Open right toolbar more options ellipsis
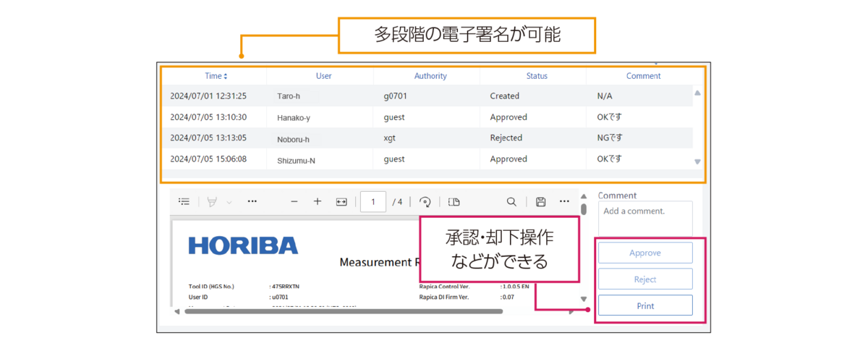 (564, 202)
